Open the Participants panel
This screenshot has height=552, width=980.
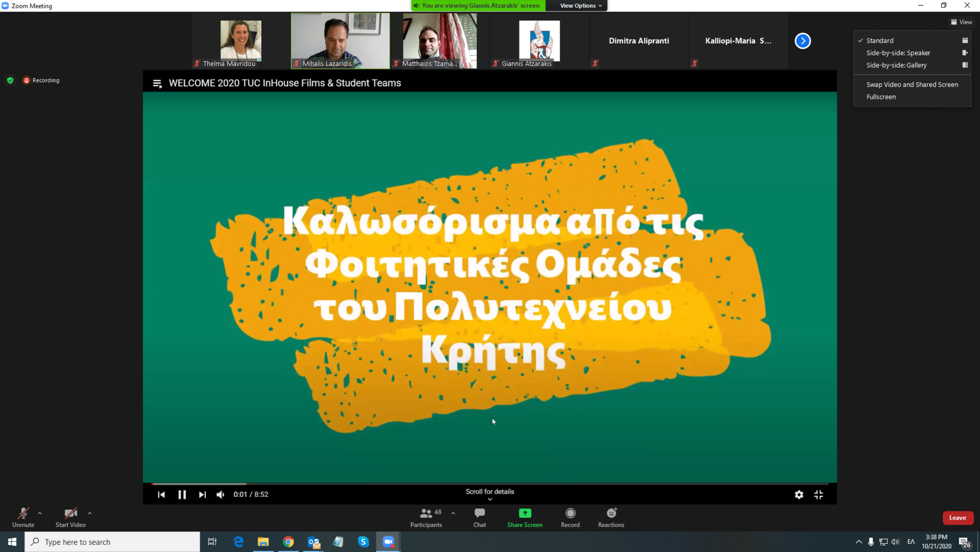[426, 517]
